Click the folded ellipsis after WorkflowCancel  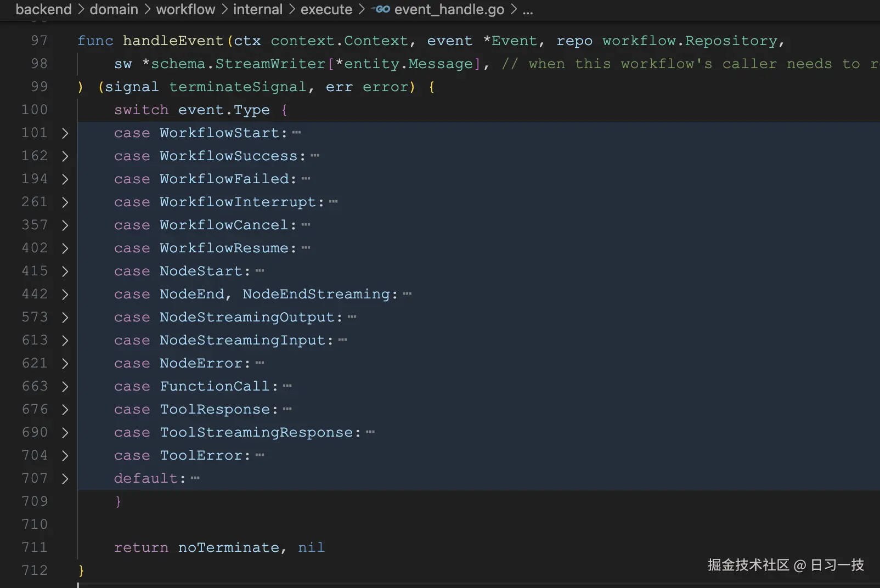[x=306, y=225]
